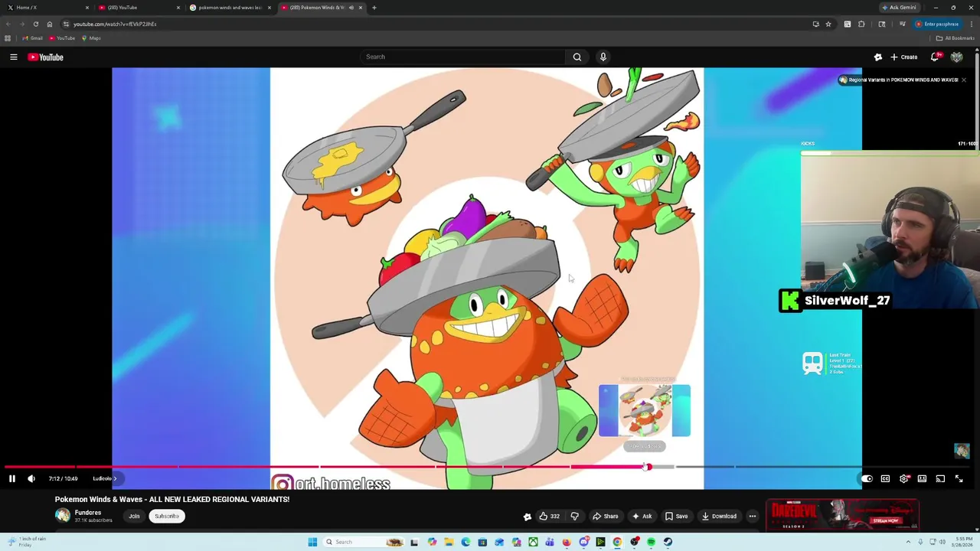
Task: Open the suggested video end-card thumbnail in the player
Action: [x=645, y=411]
